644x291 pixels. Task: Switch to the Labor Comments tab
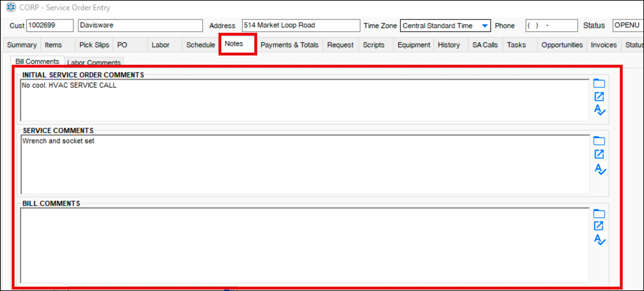point(94,62)
